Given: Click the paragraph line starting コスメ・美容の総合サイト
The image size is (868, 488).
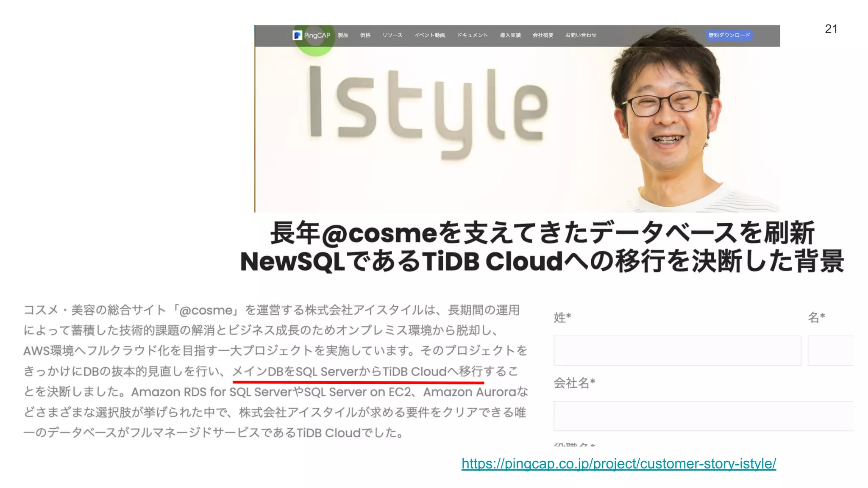Looking at the screenshot, I should tap(272, 310).
